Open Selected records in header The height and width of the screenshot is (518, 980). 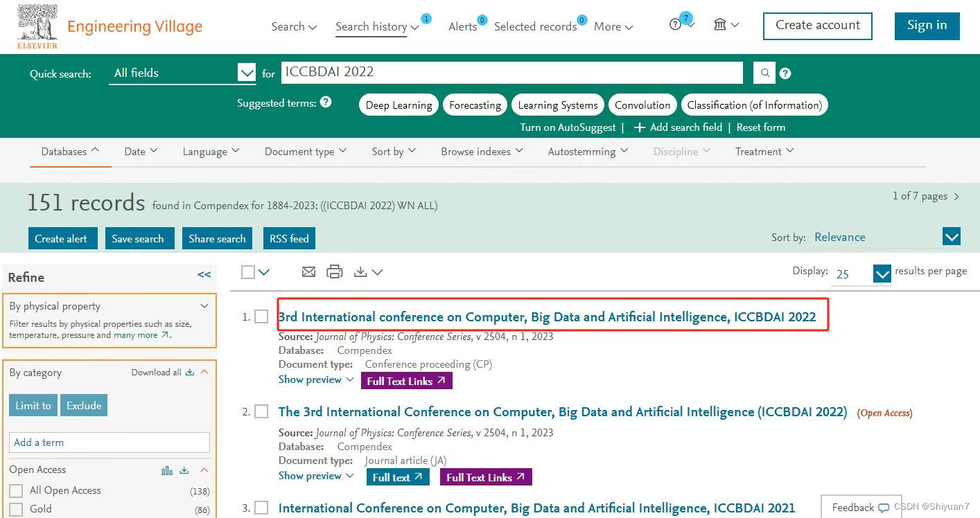[535, 26]
